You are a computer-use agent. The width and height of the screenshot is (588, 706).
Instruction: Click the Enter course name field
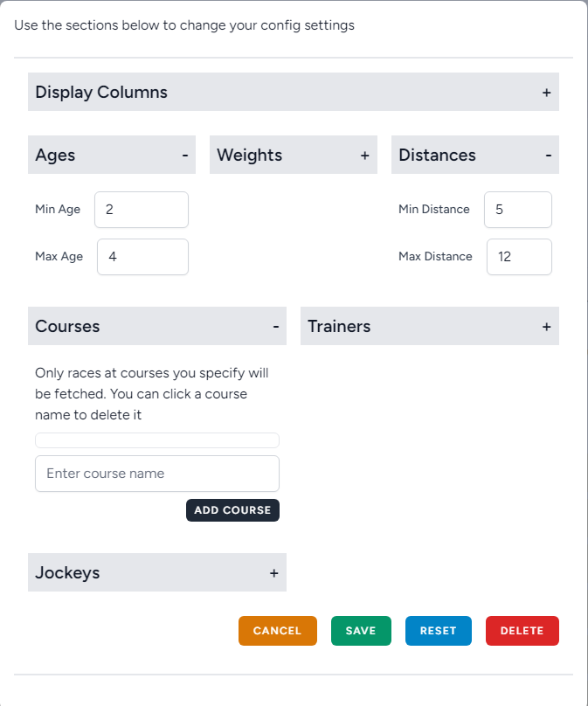(x=157, y=474)
